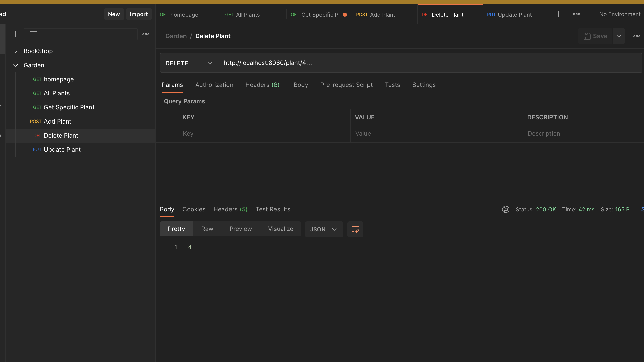Select the DEL Delete Plant tab
644x362 pixels.
tap(450, 15)
